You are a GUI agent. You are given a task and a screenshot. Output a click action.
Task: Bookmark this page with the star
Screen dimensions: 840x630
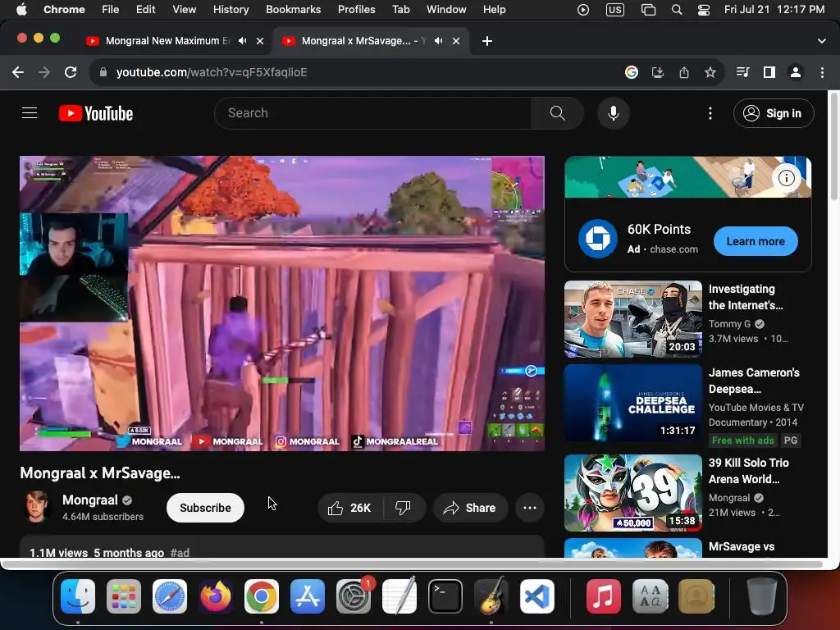click(710, 72)
